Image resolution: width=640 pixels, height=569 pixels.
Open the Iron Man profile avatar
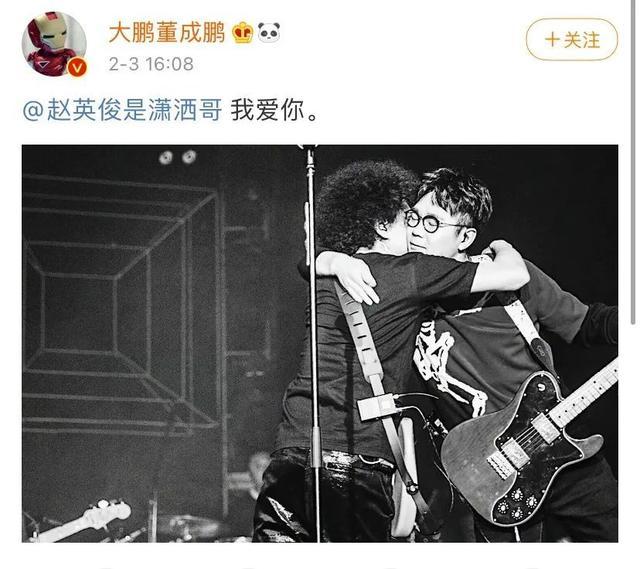[54, 44]
